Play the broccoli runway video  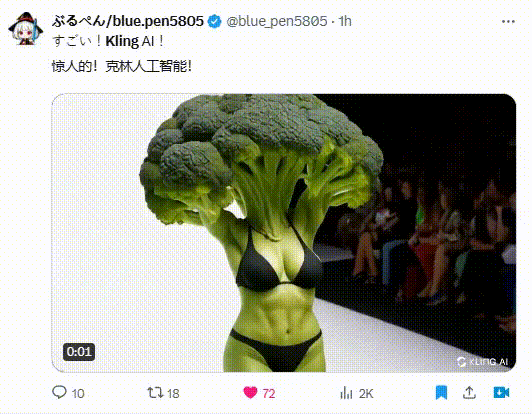pyautogui.click(x=284, y=233)
